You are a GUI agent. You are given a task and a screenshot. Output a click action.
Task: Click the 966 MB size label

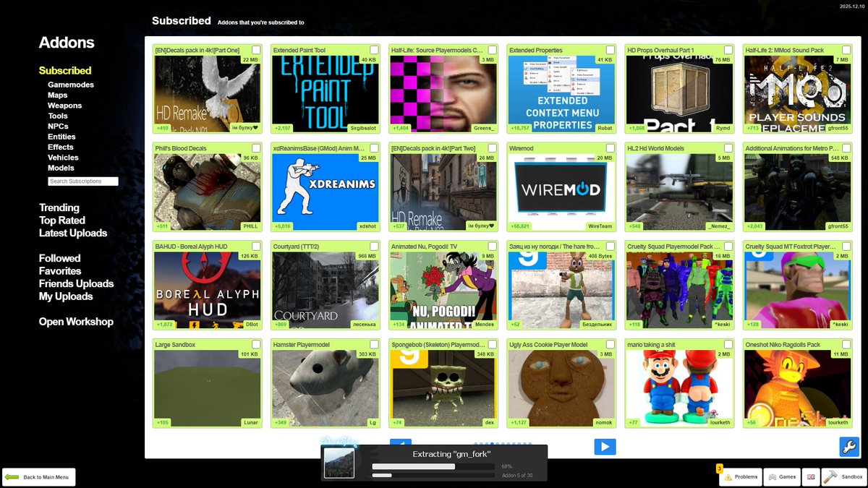[x=367, y=256]
